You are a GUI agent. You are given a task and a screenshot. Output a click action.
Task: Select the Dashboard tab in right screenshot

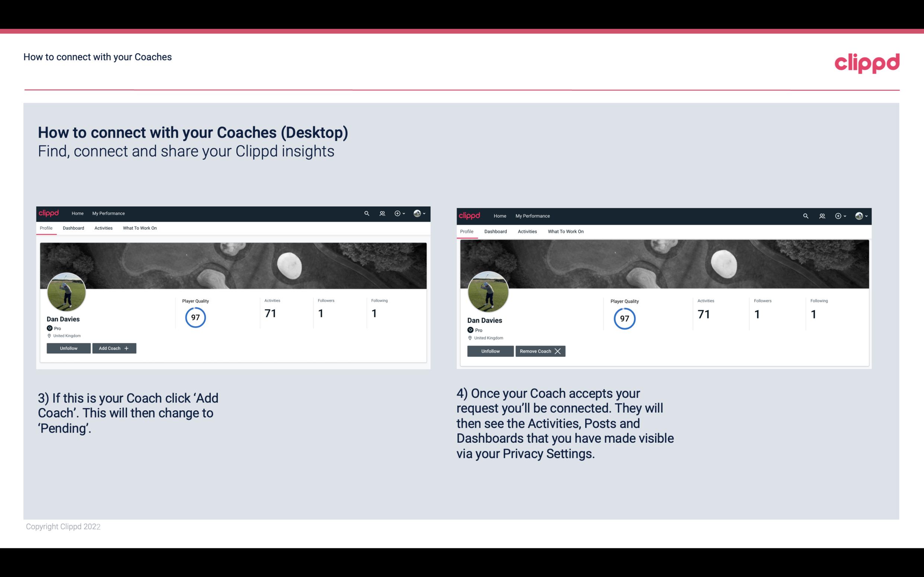pos(495,231)
